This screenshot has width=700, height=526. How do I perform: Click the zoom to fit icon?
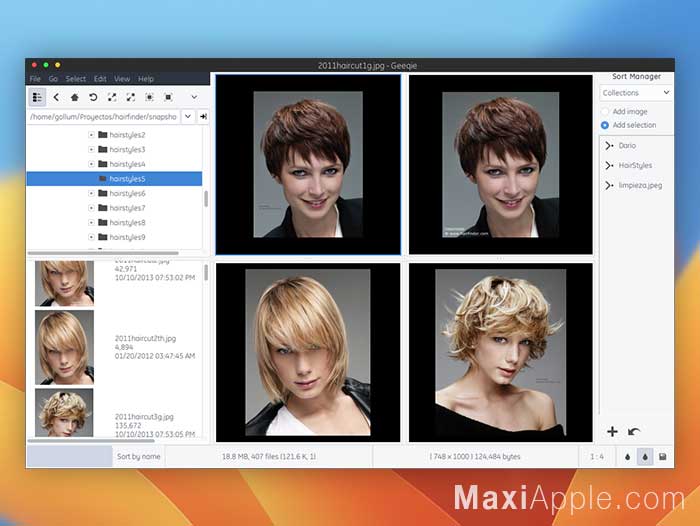150,97
